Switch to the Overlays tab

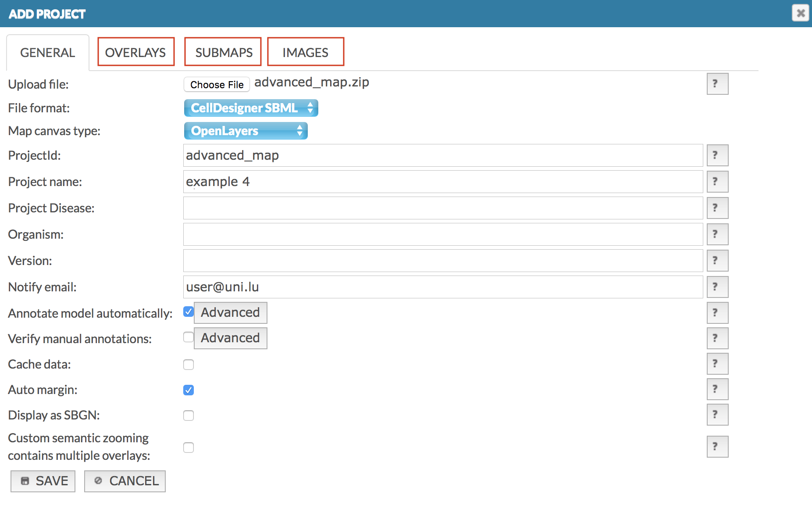(135, 52)
